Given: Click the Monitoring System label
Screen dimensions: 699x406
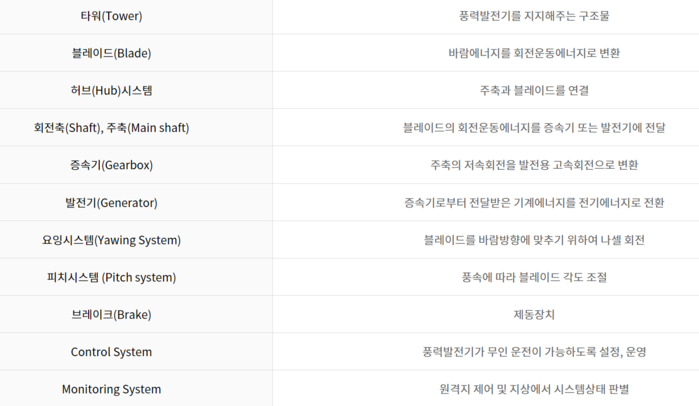Looking at the screenshot, I should (111, 390).
